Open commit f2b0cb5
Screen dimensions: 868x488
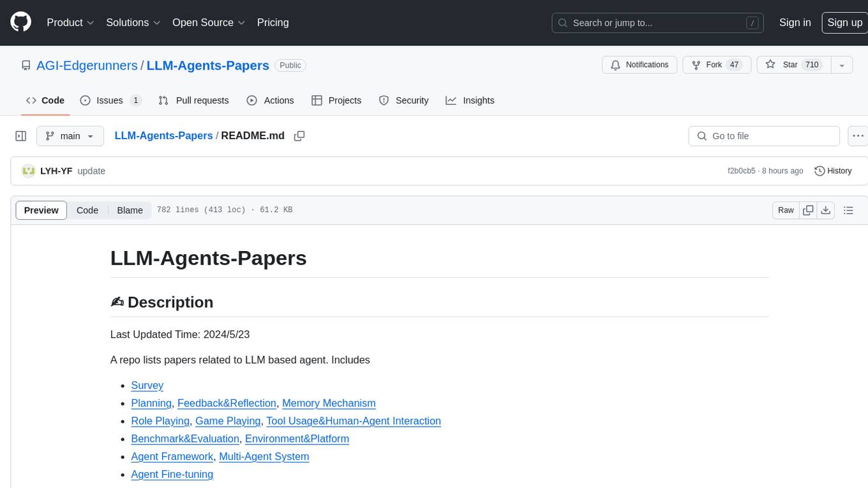click(x=741, y=171)
